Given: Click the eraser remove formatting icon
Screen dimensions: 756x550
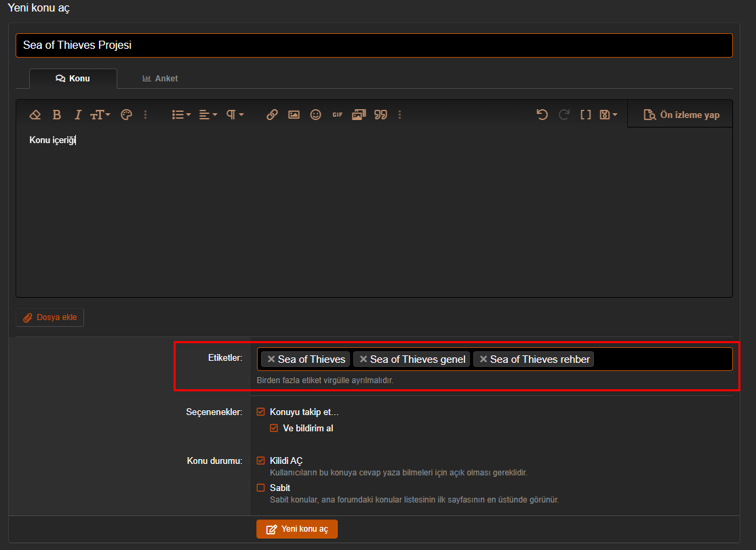Looking at the screenshot, I should coord(35,115).
